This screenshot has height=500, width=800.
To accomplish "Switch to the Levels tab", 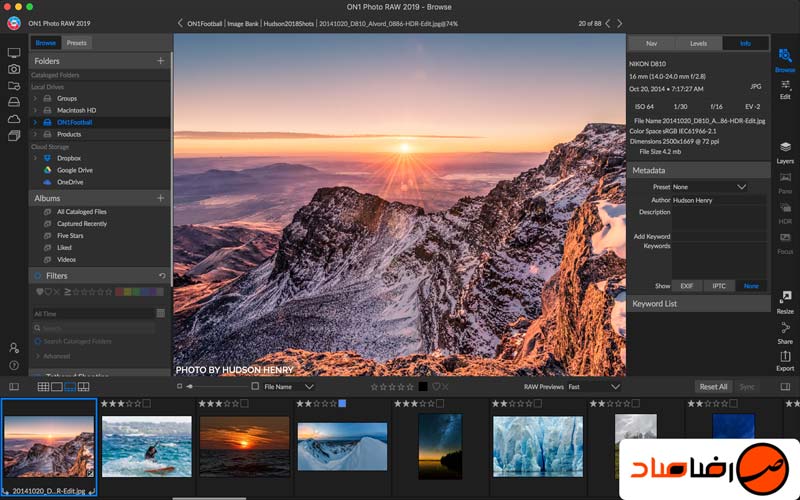I will point(698,43).
